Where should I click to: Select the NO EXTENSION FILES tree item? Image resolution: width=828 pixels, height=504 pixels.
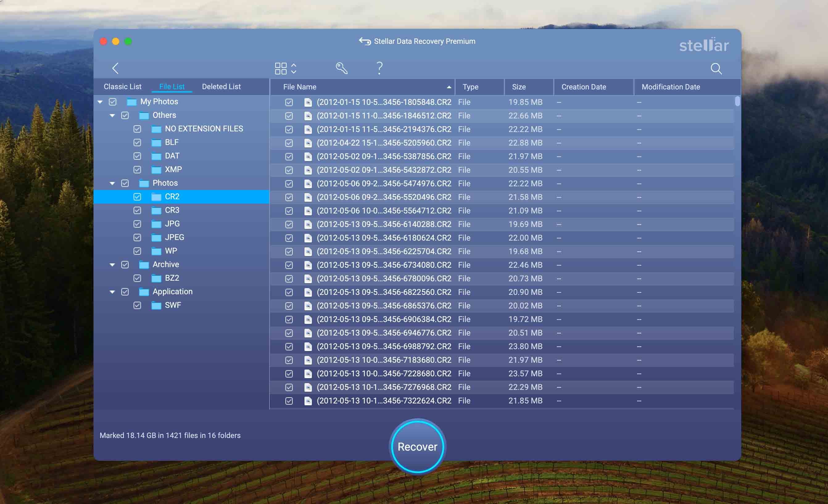(181, 129)
